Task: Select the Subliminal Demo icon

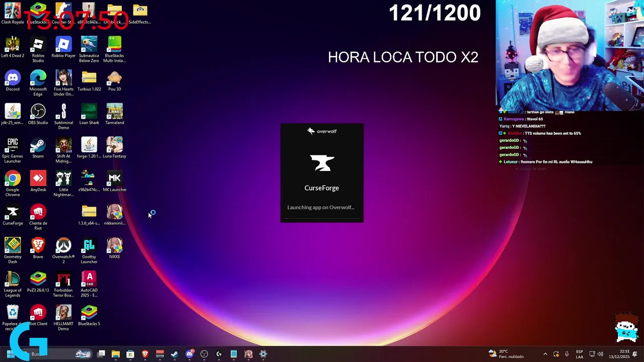Action: tap(63, 117)
